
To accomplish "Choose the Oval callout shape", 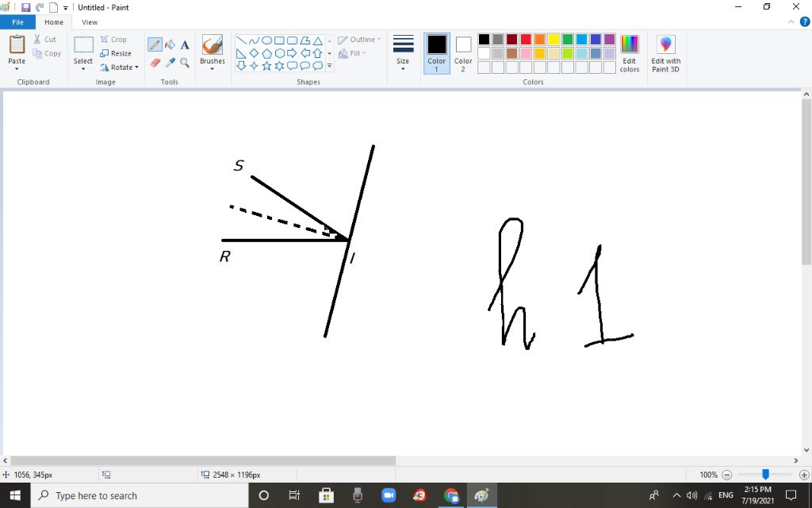I will (305, 66).
